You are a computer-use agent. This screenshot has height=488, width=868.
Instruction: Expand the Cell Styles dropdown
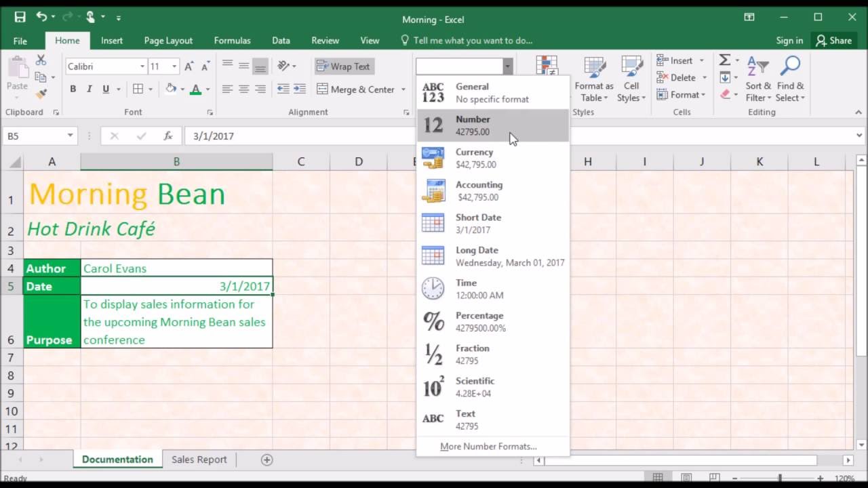pyautogui.click(x=631, y=91)
